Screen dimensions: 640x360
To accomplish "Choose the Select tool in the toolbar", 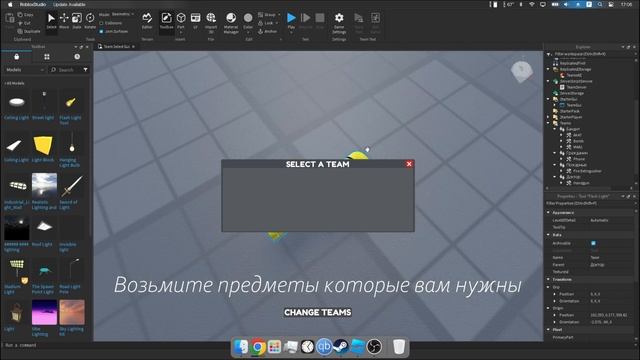I will pos(51,21).
